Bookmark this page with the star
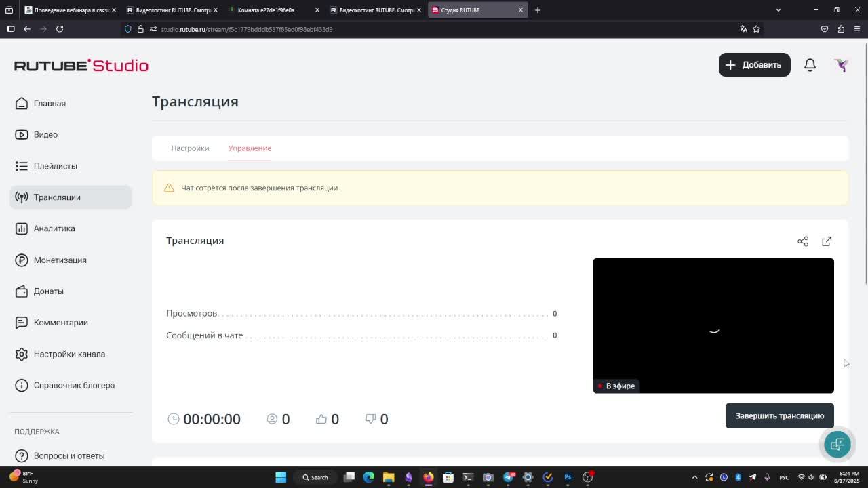 click(756, 28)
